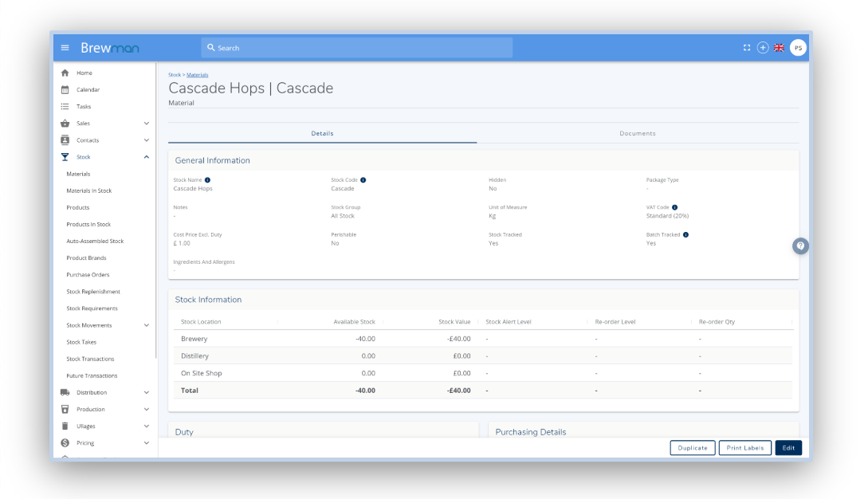Open Future Transactions page

click(x=92, y=376)
